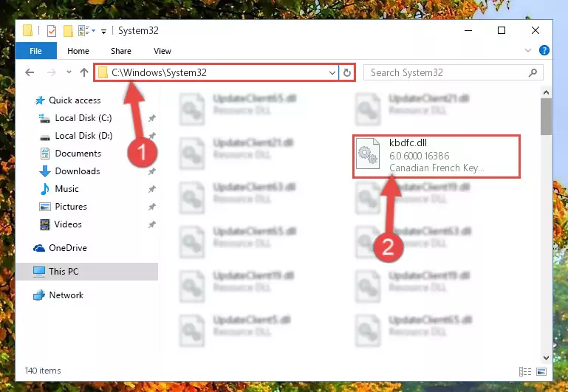
Task: Open the recent locations dropdown
Action: click(69, 72)
